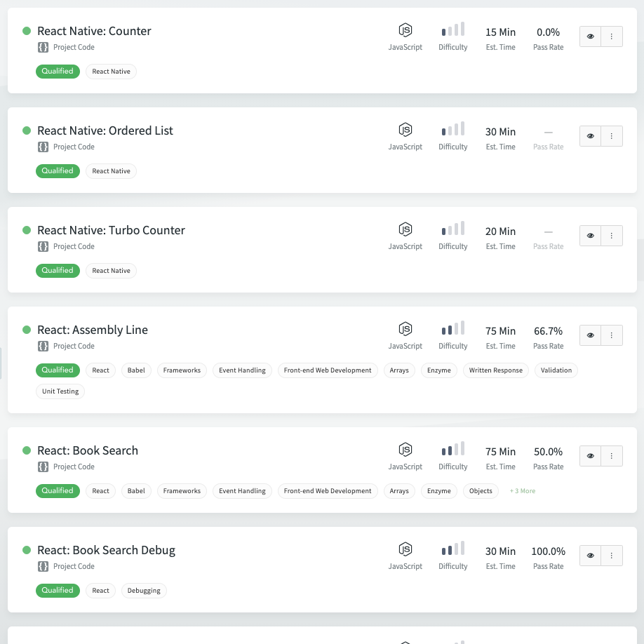The height and width of the screenshot is (644, 644).
Task: Open the React: Book Search question title
Action: click(88, 450)
